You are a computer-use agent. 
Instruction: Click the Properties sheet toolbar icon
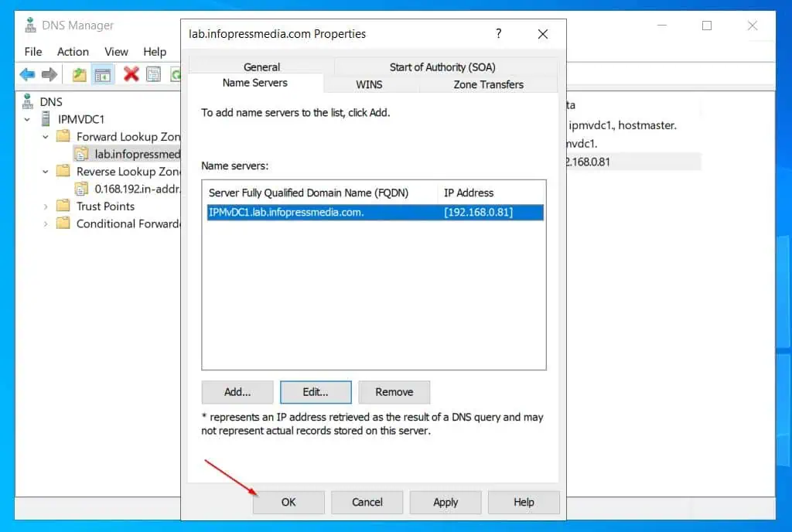(x=153, y=75)
